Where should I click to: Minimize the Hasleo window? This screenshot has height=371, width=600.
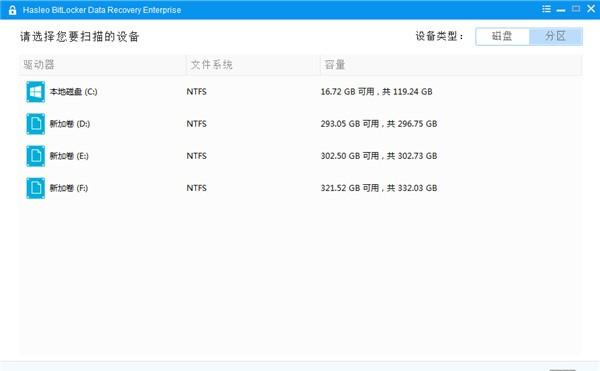(561, 10)
